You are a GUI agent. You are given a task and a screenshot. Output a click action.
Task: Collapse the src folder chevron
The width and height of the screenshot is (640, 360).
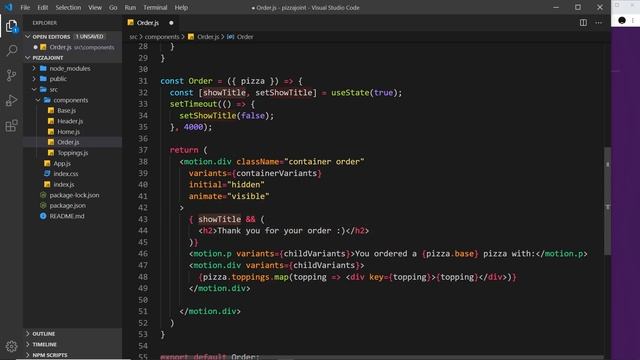tap(34, 89)
